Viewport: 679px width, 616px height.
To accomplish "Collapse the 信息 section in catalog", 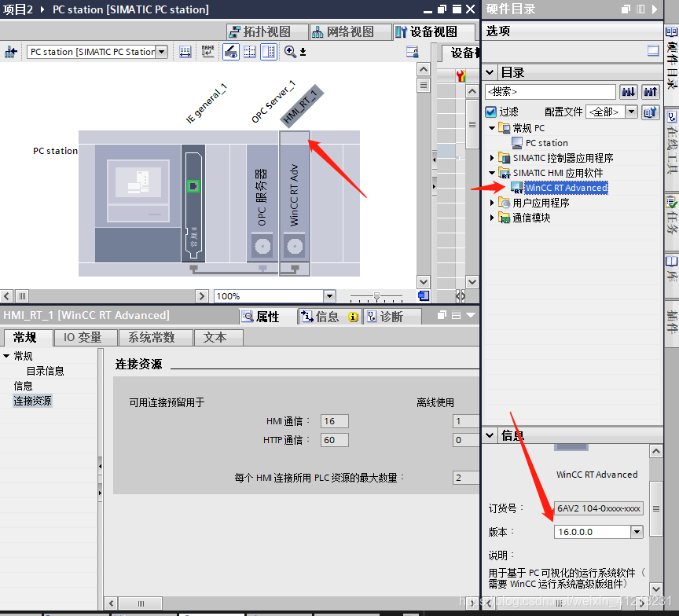I will point(490,435).
